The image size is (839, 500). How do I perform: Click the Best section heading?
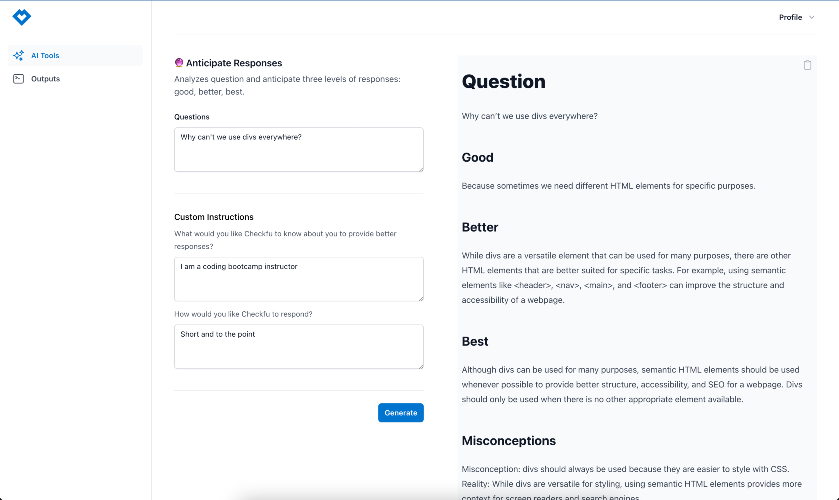point(475,342)
